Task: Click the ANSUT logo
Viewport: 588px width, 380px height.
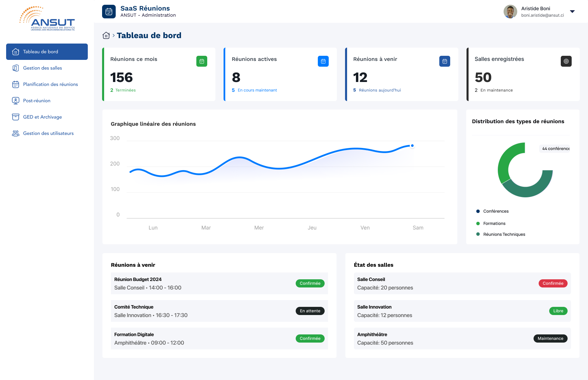Action: pyautogui.click(x=47, y=19)
